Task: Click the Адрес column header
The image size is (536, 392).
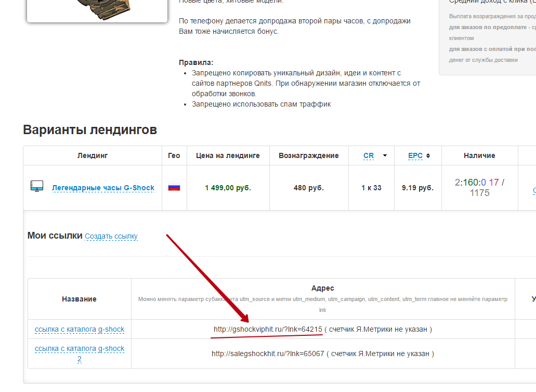Action: (x=322, y=288)
